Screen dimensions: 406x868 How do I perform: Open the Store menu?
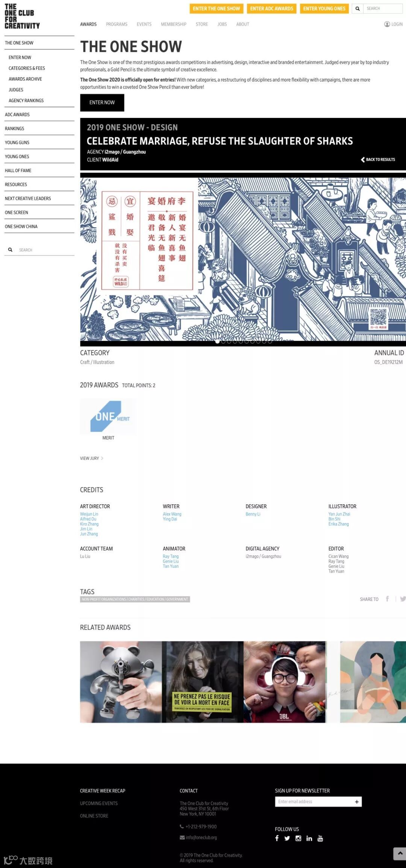(202, 24)
